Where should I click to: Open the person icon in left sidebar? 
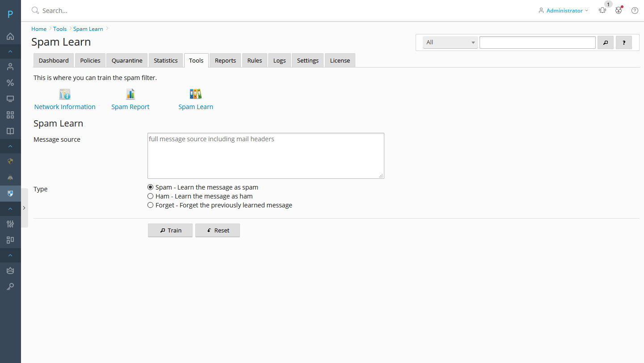[10, 67]
